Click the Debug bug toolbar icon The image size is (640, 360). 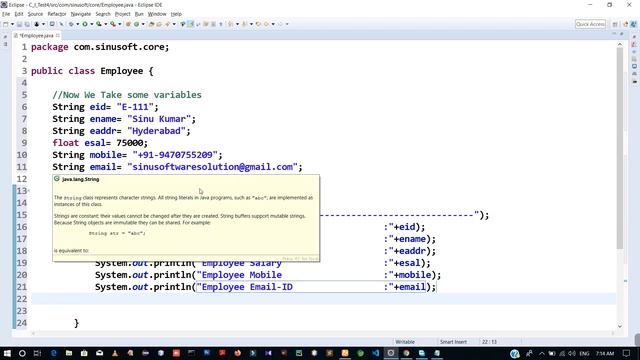coord(71,24)
